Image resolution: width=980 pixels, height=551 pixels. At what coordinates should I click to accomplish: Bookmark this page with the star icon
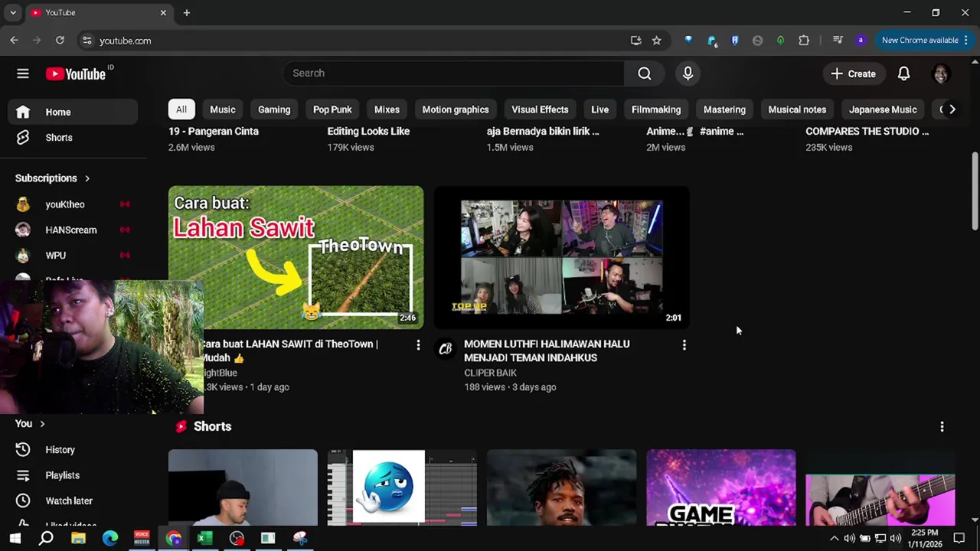[x=656, y=41]
